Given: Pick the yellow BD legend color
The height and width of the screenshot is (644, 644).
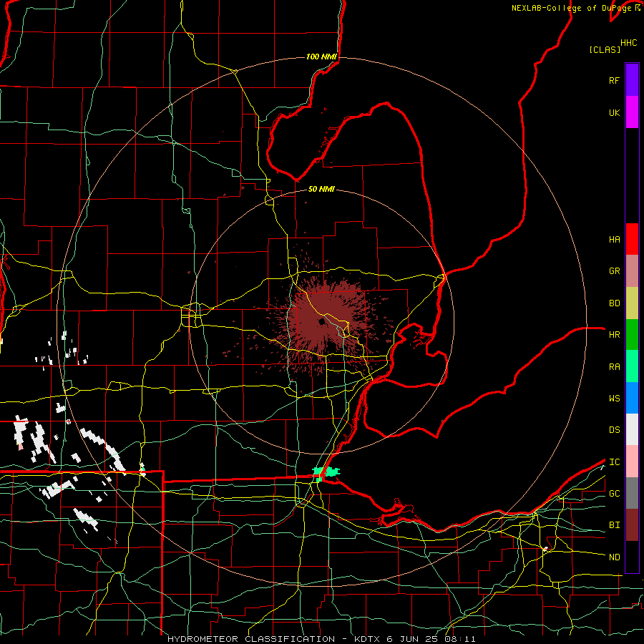Looking at the screenshot, I should 632,303.
